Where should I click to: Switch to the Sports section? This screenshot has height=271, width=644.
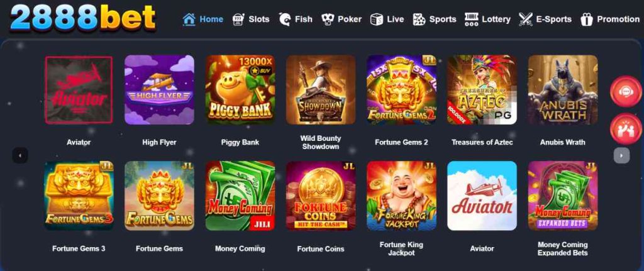[434, 19]
